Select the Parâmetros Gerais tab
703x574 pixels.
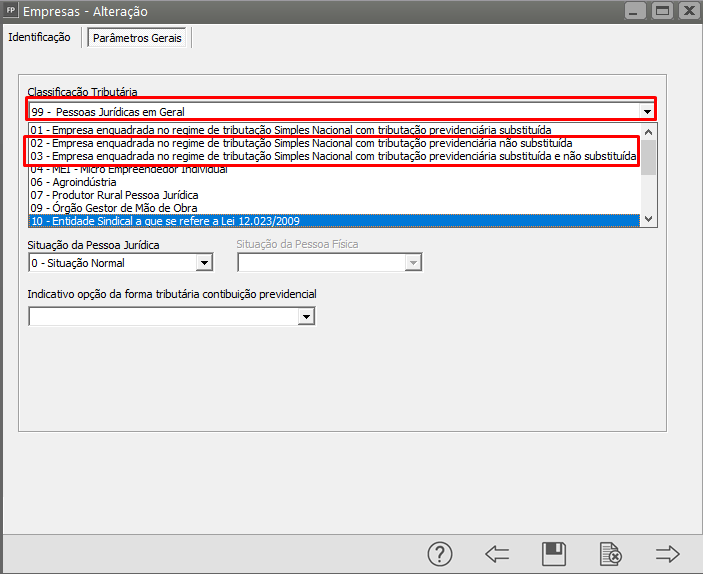click(137, 38)
